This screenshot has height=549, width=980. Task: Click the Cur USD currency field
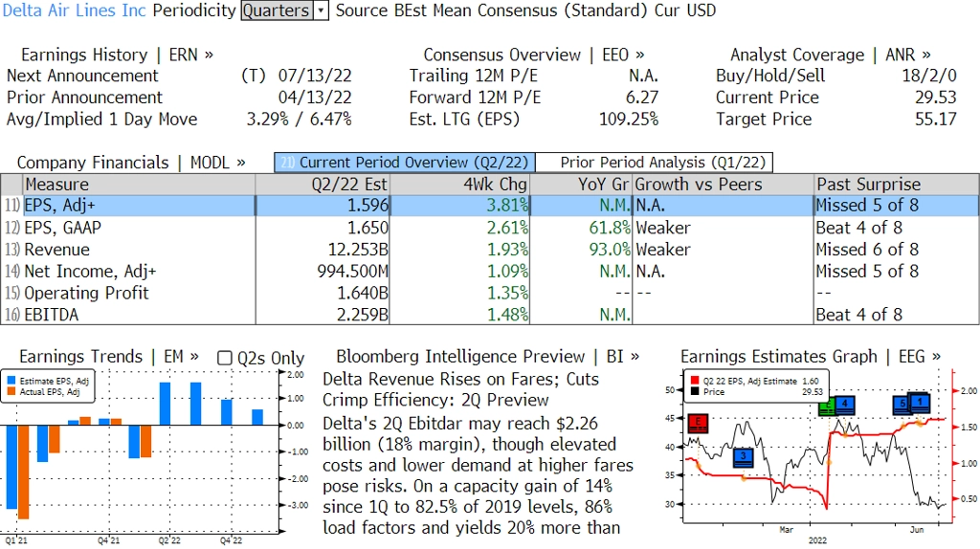pyautogui.click(x=685, y=11)
